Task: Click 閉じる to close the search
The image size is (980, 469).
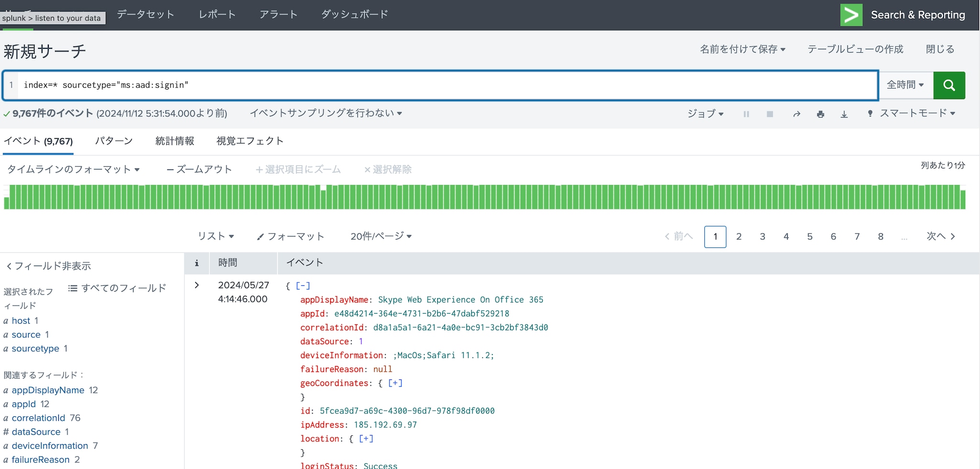Action: [940, 49]
